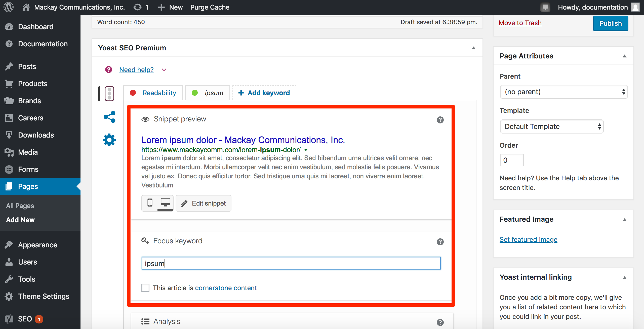The image size is (644, 329).
Task: Open the WordPress logo menu
Action: pyautogui.click(x=9, y=7)
